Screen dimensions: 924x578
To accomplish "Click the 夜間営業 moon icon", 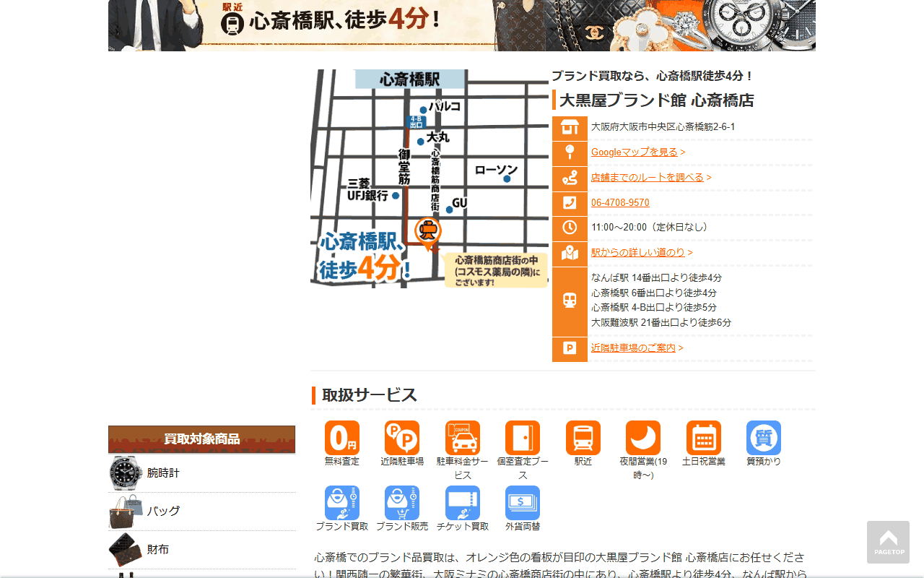I will 643,438.
